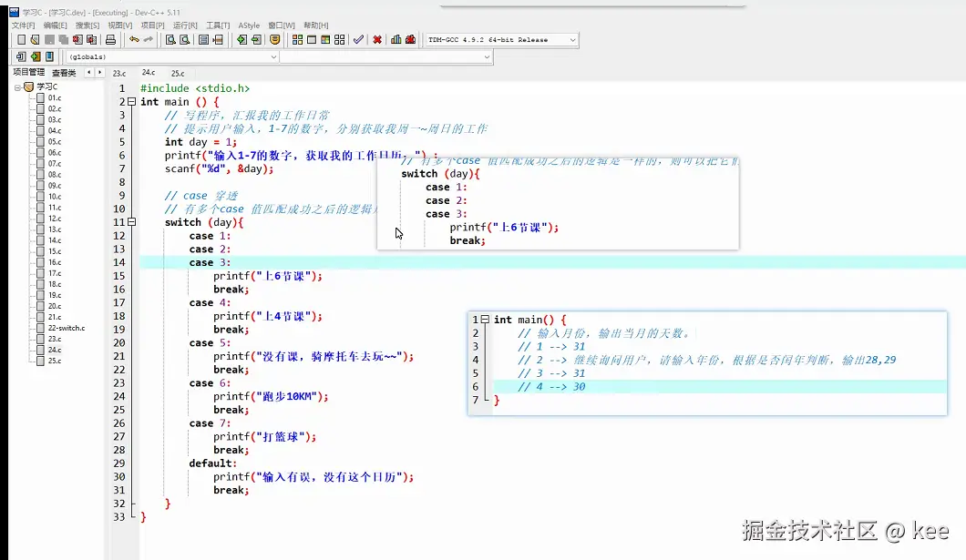This screenshot has width=966, height=560.
Task: Click the Replace icon
Action: (185, 39)
